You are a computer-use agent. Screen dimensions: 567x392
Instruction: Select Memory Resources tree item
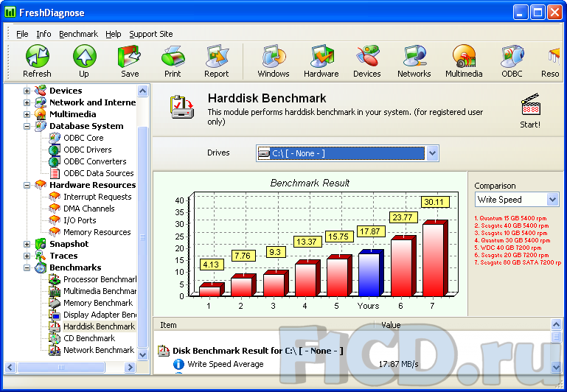[97, 232]
